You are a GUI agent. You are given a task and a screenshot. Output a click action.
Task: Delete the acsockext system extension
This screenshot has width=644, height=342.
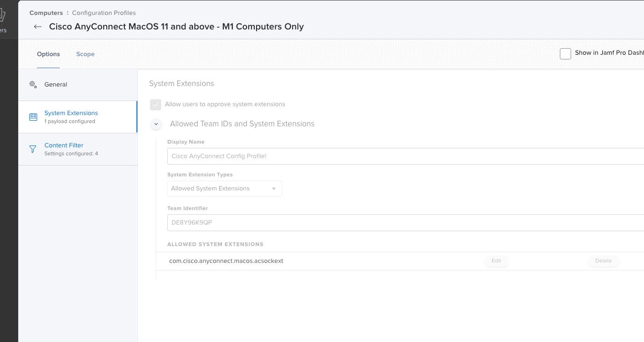(603, 261)
